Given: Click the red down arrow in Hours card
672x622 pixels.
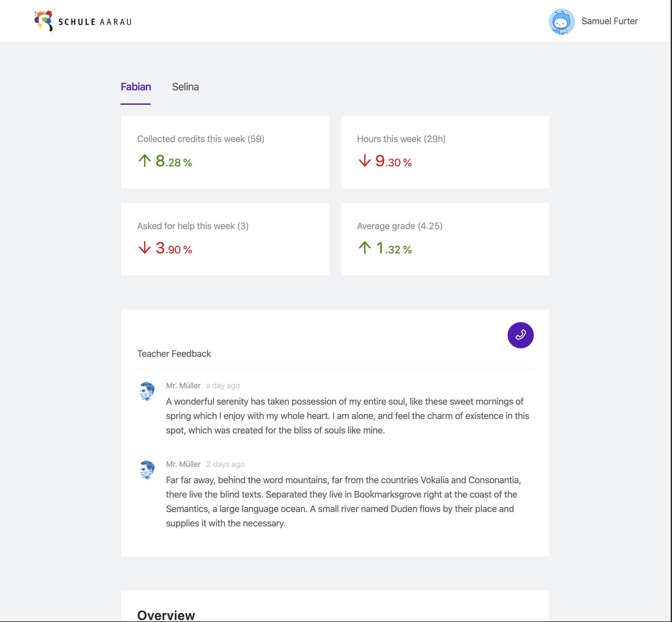Looking at the screenshot, I should [x=364, y=160].
